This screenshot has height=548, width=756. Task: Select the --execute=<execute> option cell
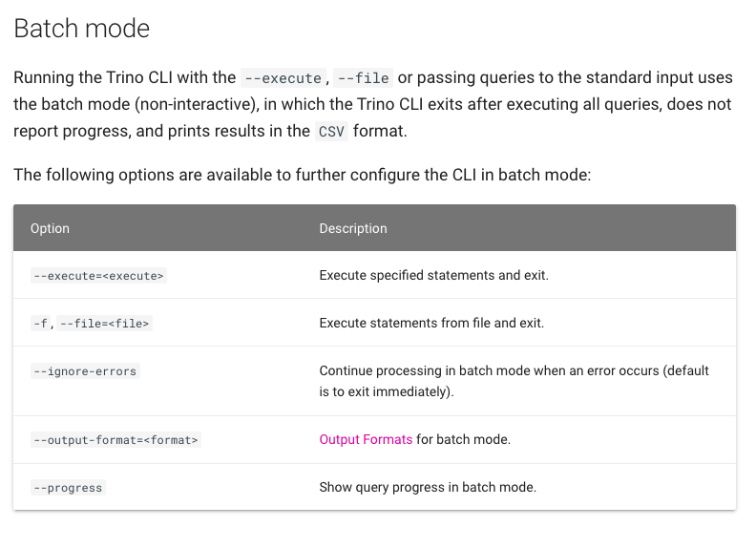point(99,276)
